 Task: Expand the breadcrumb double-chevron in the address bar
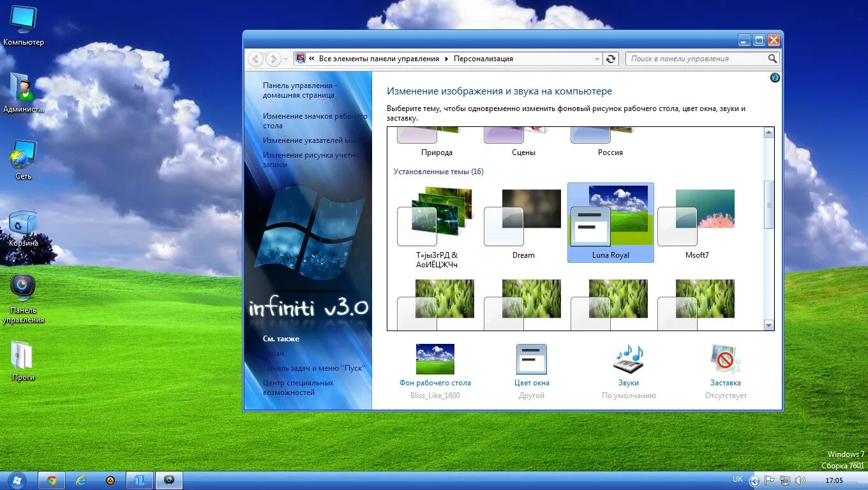312,59
